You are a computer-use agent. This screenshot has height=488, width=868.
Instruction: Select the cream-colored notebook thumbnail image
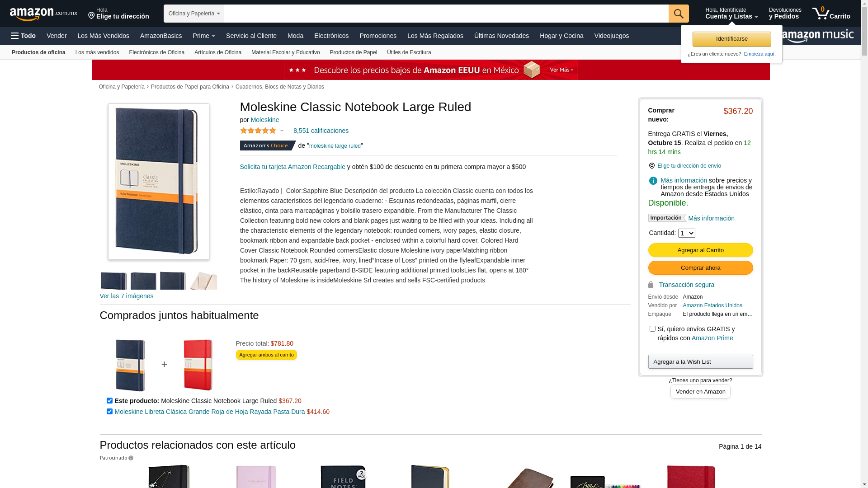click(x=203, y=281)
